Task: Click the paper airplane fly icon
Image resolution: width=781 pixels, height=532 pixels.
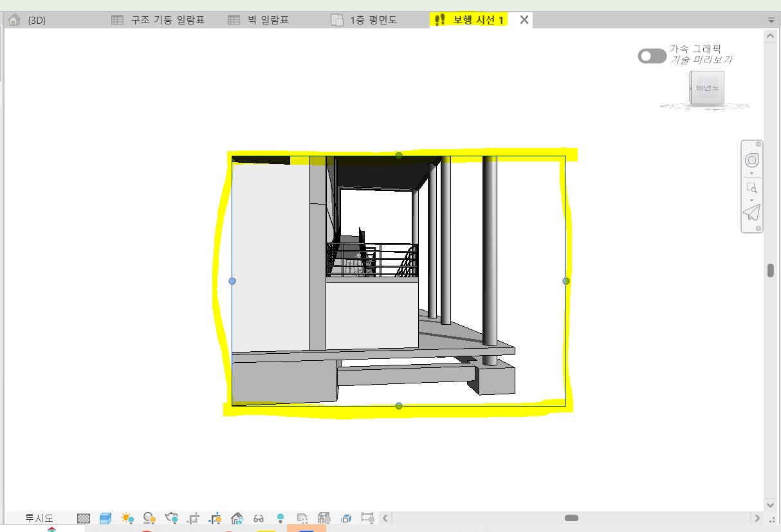Action: (x=751, y=212)
